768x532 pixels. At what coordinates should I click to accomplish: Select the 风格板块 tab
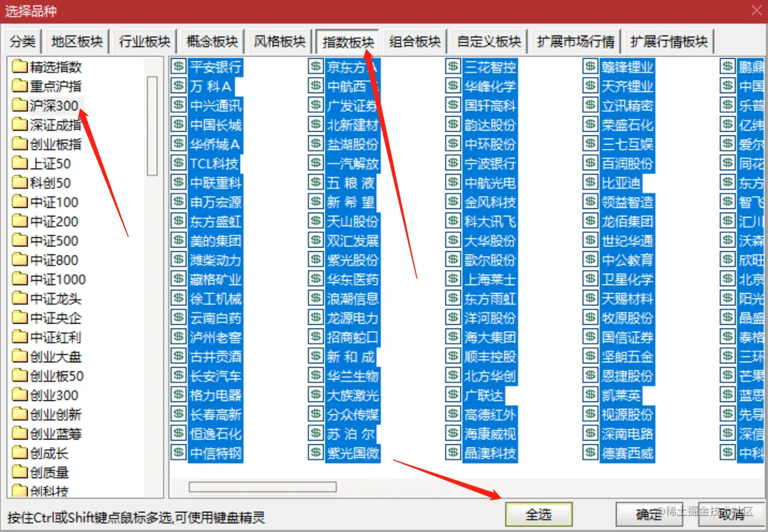pos(279,42)
